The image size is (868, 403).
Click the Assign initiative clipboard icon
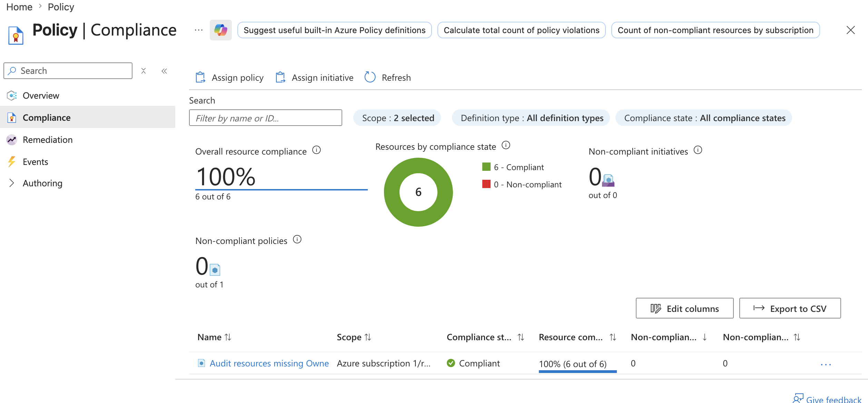point(280,77)
